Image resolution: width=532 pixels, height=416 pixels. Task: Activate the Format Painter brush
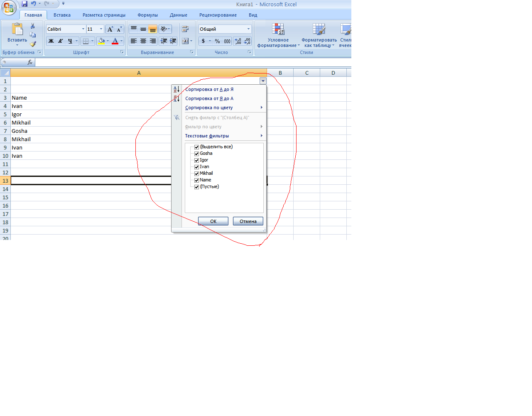point(33,44)
